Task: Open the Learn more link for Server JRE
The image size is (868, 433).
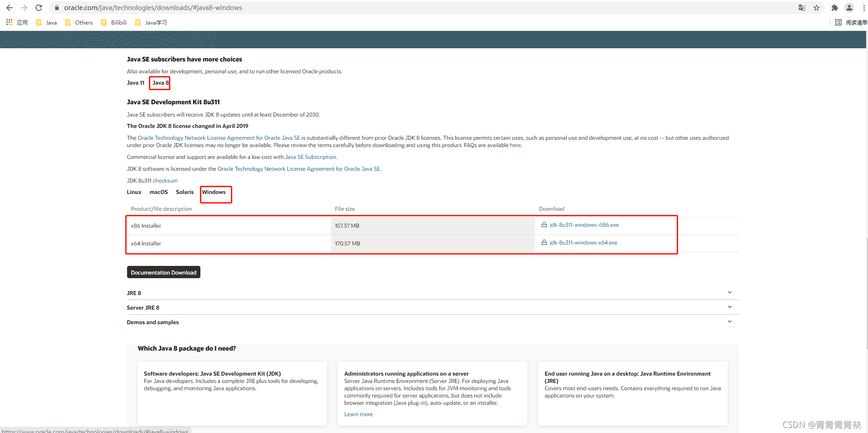Action: tap(358, 414)
